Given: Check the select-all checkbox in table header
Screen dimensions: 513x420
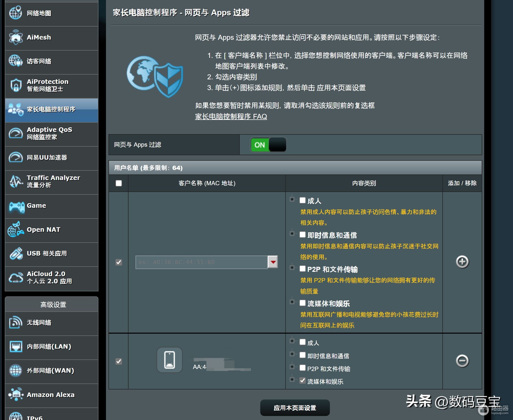Looking at the screenshot, I should [119, 183].
